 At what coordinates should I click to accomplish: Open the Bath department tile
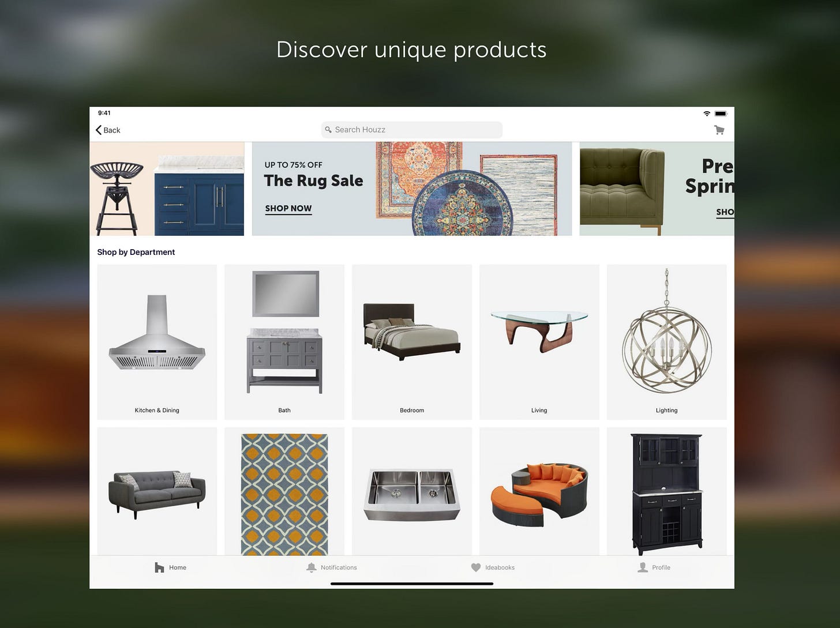coord(284,342)
